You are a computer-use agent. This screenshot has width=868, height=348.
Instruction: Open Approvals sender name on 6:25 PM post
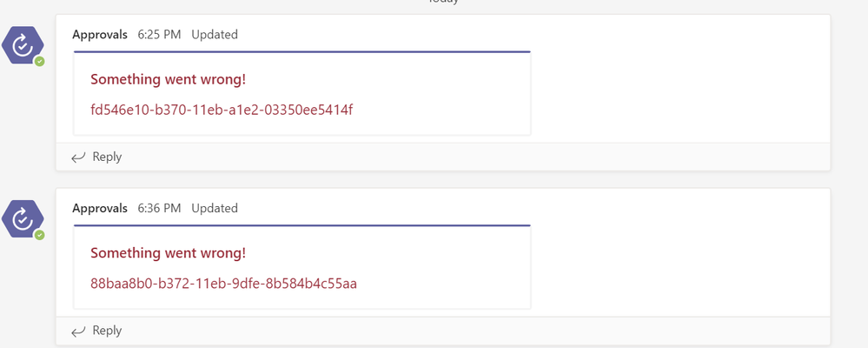[100, 34]
